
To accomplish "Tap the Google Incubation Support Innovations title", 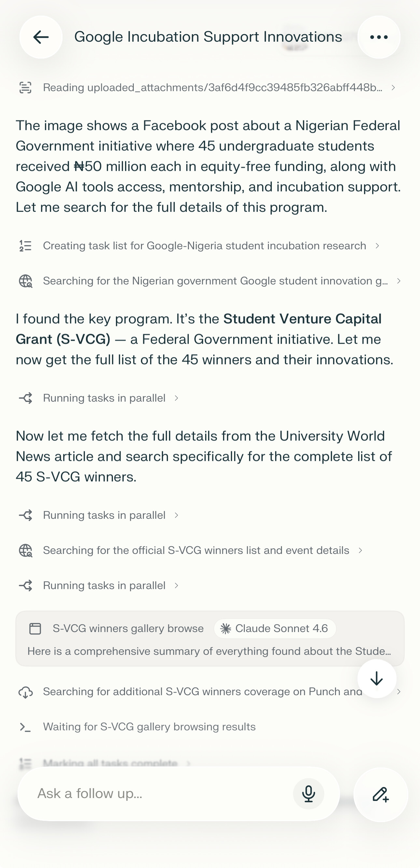I will click(x=208, y=37).
